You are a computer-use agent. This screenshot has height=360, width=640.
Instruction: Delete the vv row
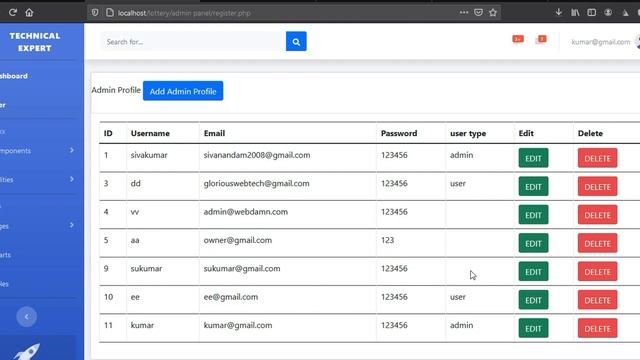597,215
